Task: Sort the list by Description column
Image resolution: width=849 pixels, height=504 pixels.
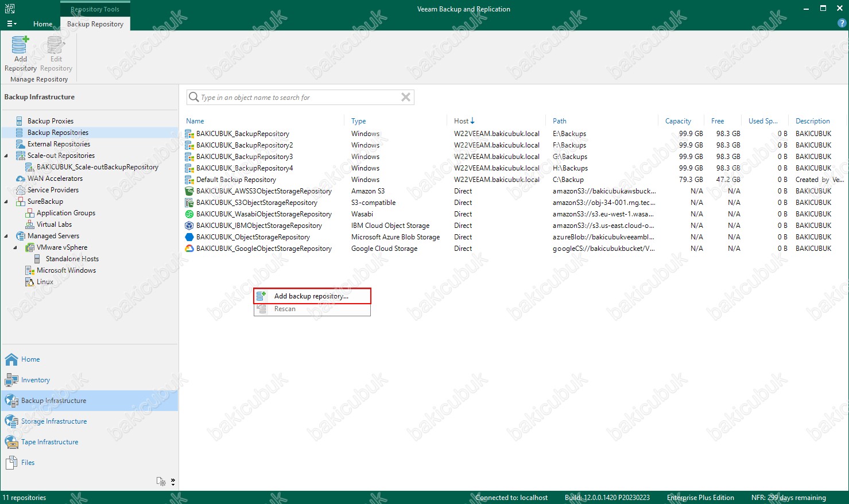Action: click(x=813, y=121)
